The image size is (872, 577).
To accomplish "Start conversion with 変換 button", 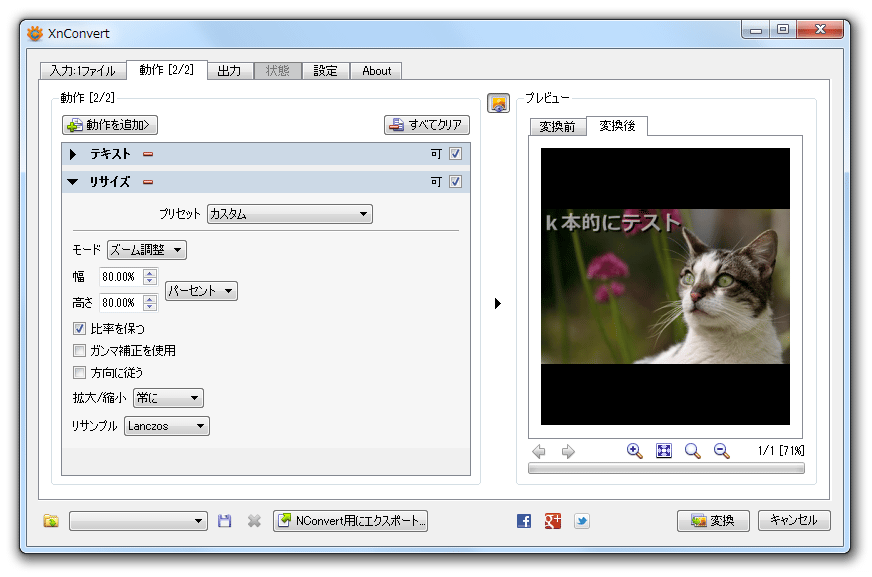I will (714, 521).
